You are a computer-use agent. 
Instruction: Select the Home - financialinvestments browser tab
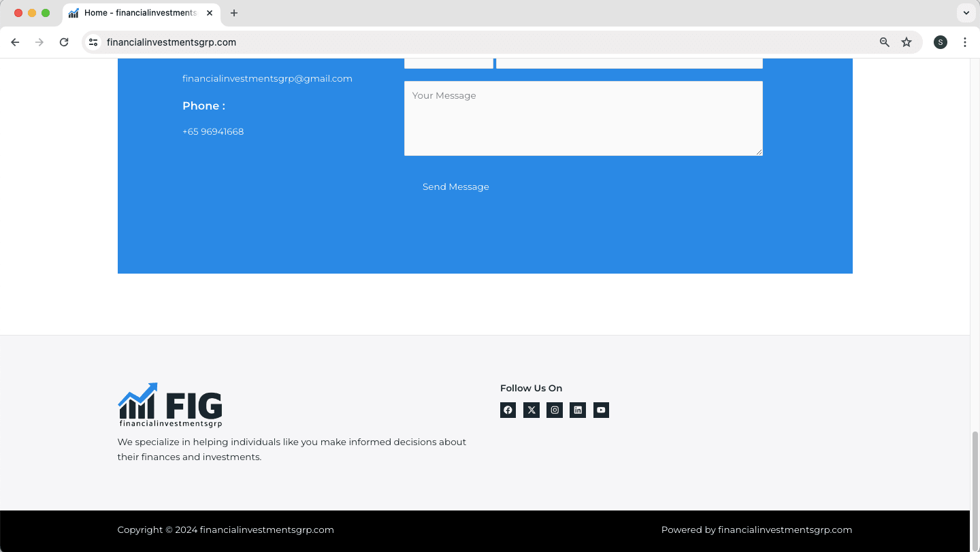click(x=142, y=13)
